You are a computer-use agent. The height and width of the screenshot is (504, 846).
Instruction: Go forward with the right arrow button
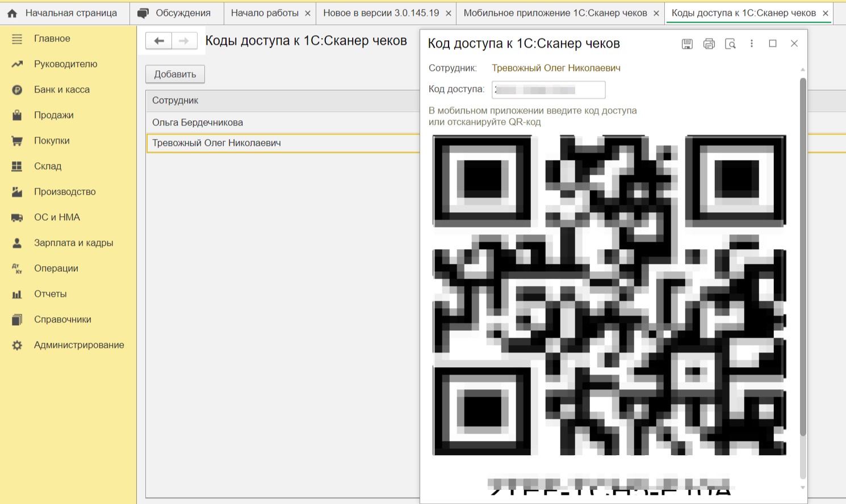(x=184, y=41)
